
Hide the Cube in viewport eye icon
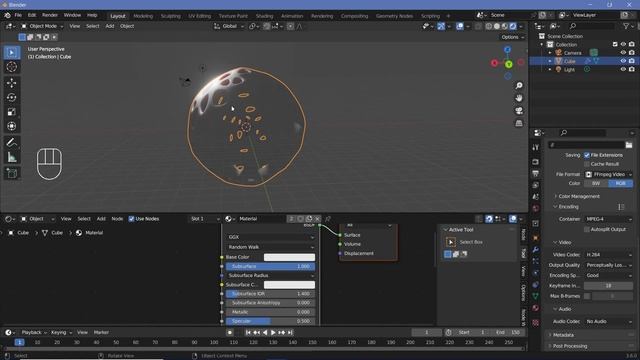(x=623, y=61)
